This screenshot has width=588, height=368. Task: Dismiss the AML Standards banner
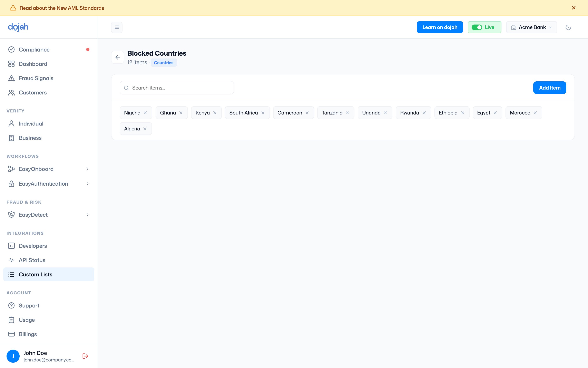574,8
